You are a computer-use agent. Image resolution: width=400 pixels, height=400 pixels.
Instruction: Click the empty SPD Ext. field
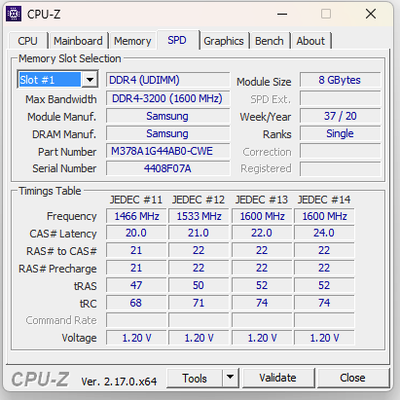coord(340,99)
